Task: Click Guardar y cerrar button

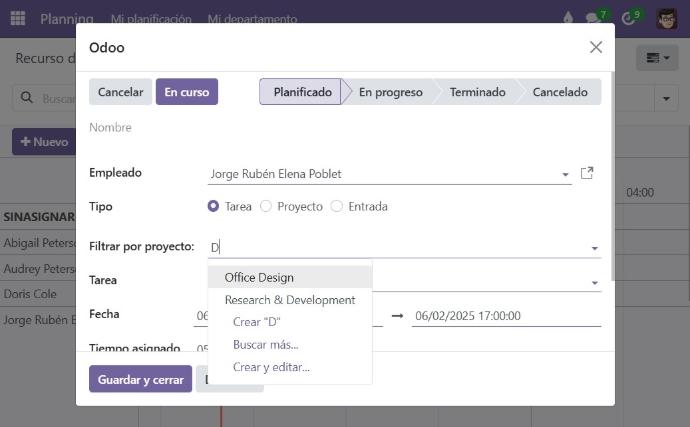Action: (x=140, y=379)
